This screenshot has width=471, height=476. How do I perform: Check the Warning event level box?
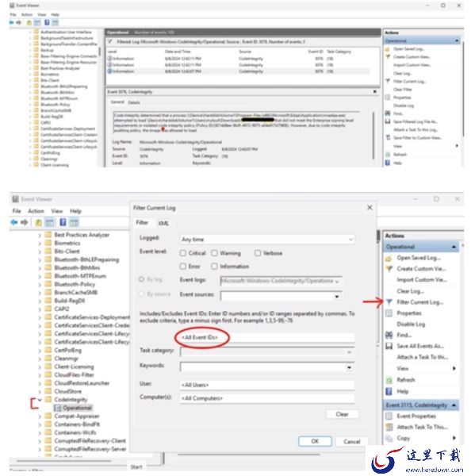pos(215,253)
